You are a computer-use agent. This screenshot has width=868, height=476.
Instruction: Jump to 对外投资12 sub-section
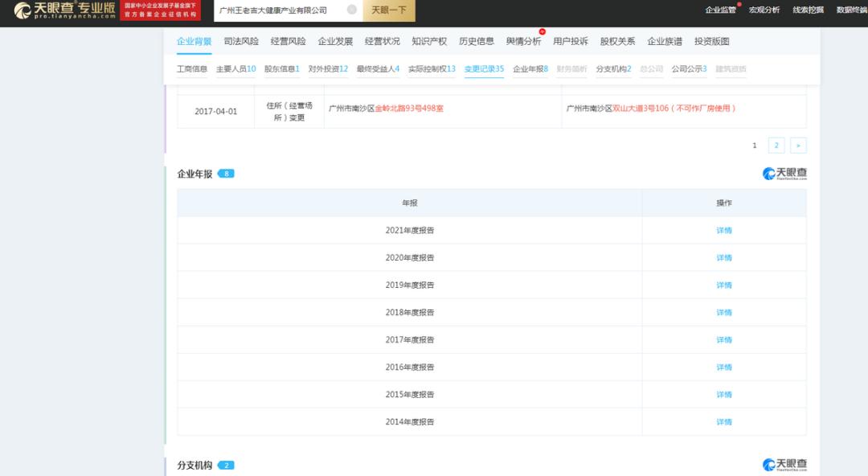coord(328,68)
